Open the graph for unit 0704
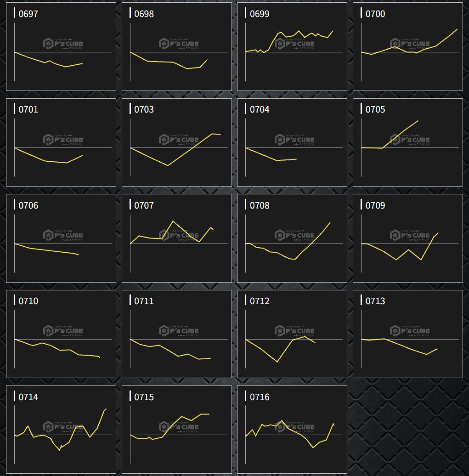The width and height of the screenshot is (469, 476). [292, 142]
